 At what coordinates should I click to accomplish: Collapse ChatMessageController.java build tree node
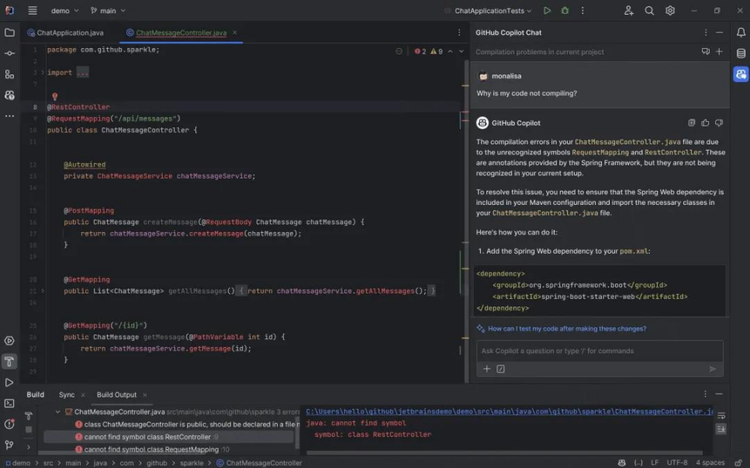tap(57, 412)
